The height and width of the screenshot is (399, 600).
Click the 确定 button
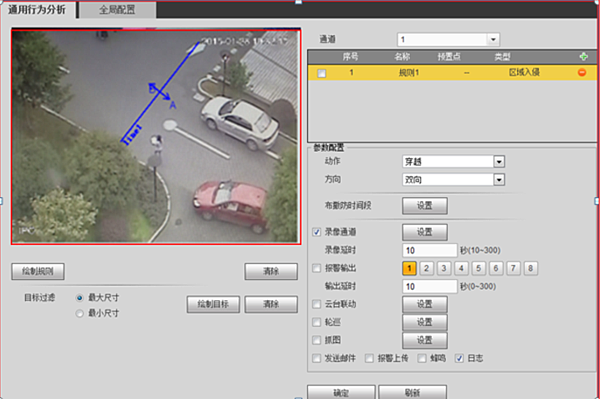(341, 392)
